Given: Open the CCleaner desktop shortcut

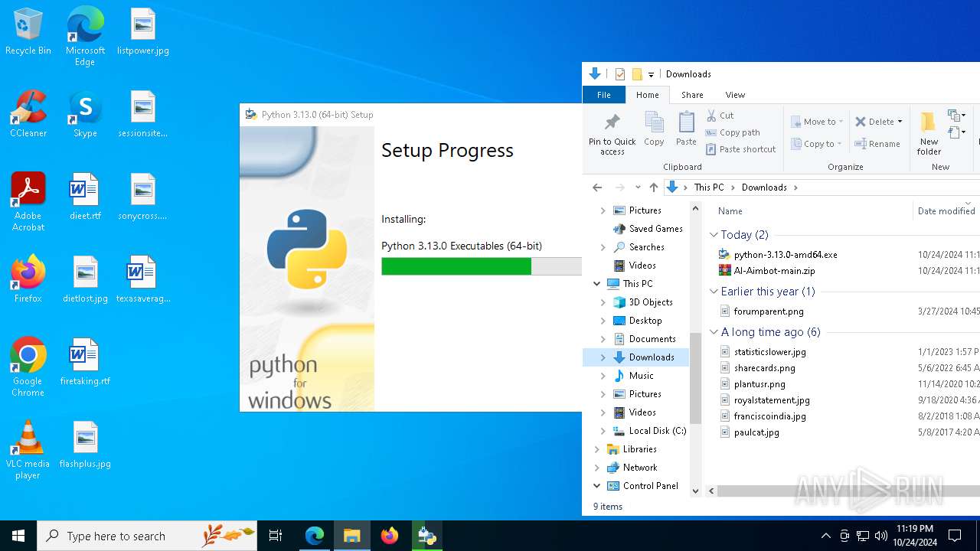Looking at the screenshot, I should coord(28,115).
